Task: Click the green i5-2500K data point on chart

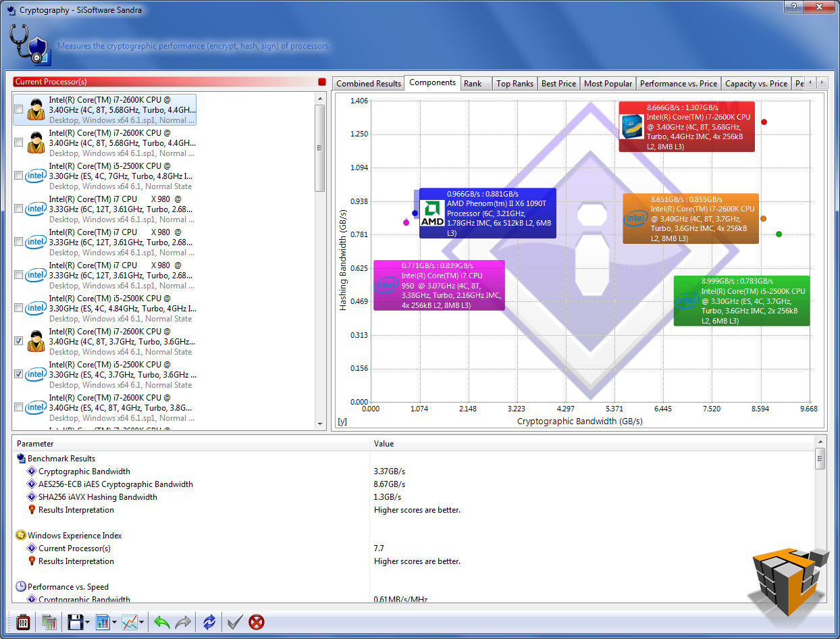Action: 779,234
